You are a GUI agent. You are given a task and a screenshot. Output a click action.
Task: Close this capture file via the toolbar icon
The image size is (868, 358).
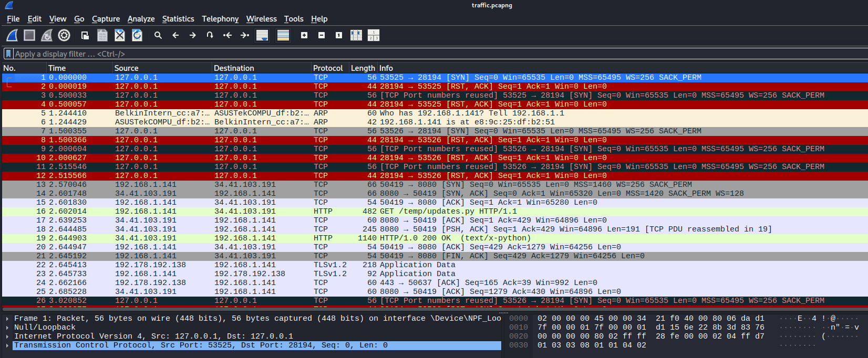tap(120, 35)
